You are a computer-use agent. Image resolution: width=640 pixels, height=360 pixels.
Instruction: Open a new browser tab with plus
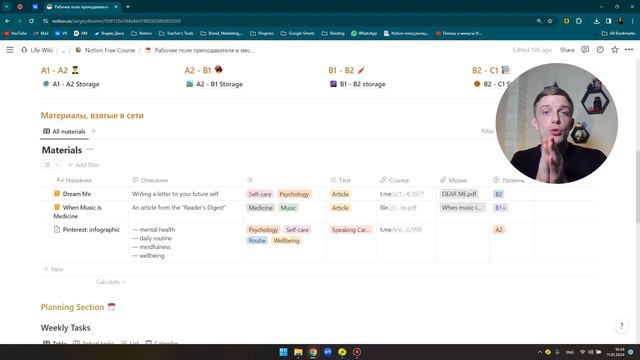128,7
